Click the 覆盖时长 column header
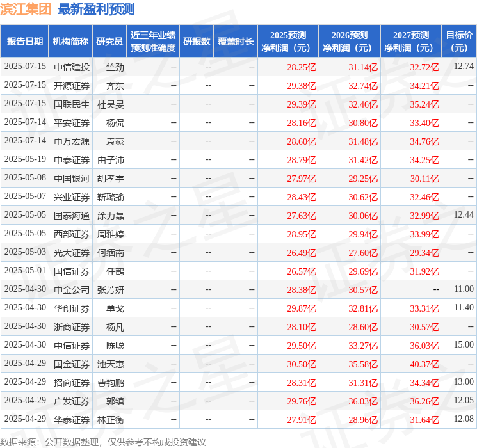This screenshot has height=448, width=477. pos(236,41)
